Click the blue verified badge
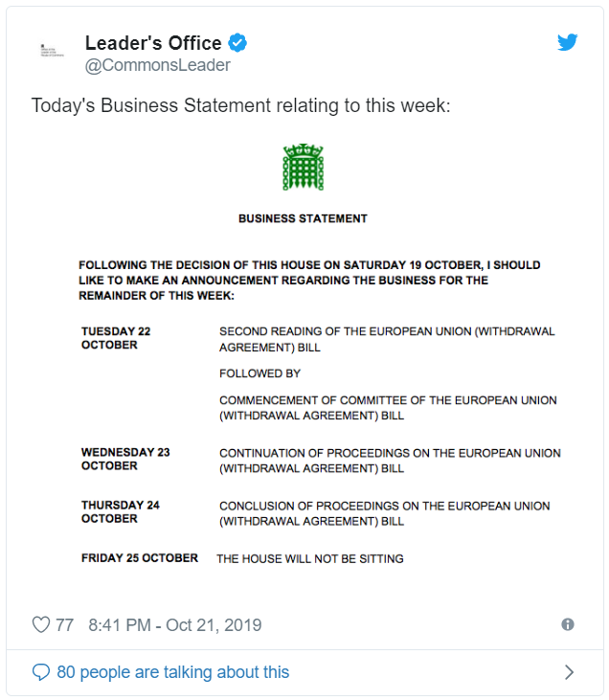The width and height of the screenshot is (609, 700). coord(238,43)
